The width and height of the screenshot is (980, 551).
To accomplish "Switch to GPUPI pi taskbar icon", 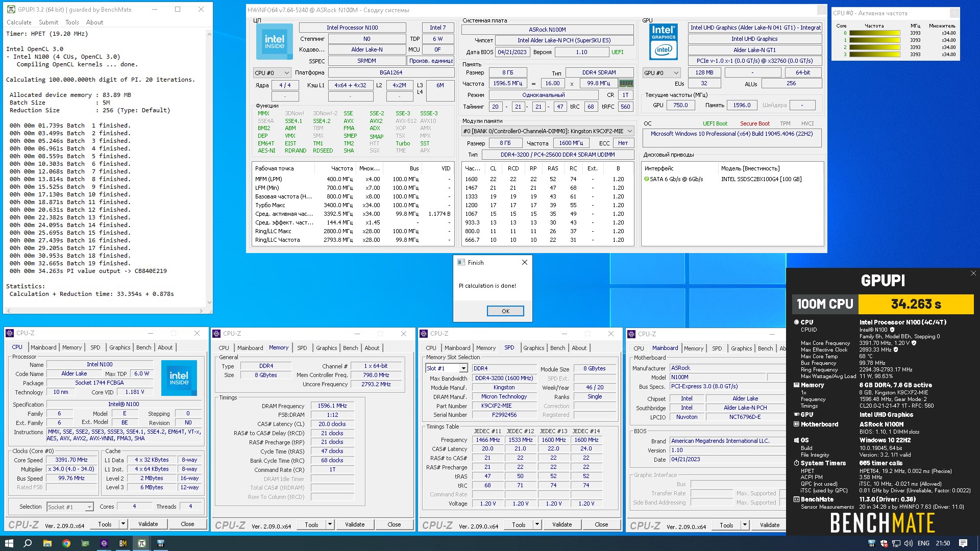I will point(142,543).
